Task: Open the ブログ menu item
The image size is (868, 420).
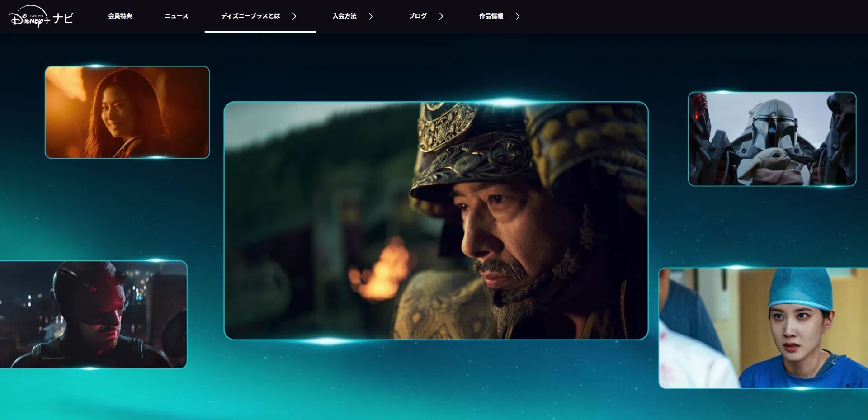Action: point(418,16)
